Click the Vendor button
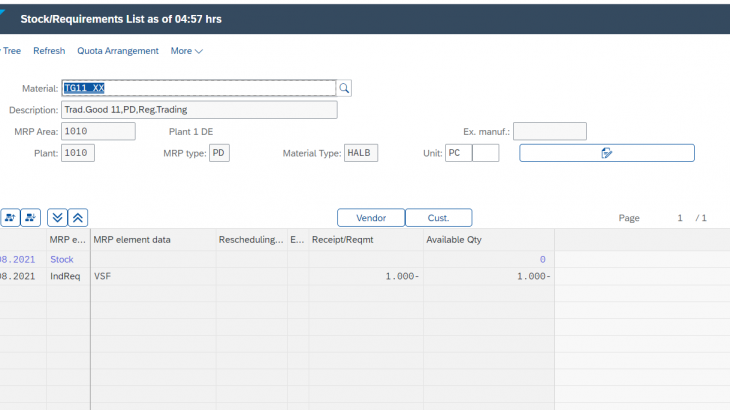The width and height of the screenshot is (730, 410). coord(371,218)
